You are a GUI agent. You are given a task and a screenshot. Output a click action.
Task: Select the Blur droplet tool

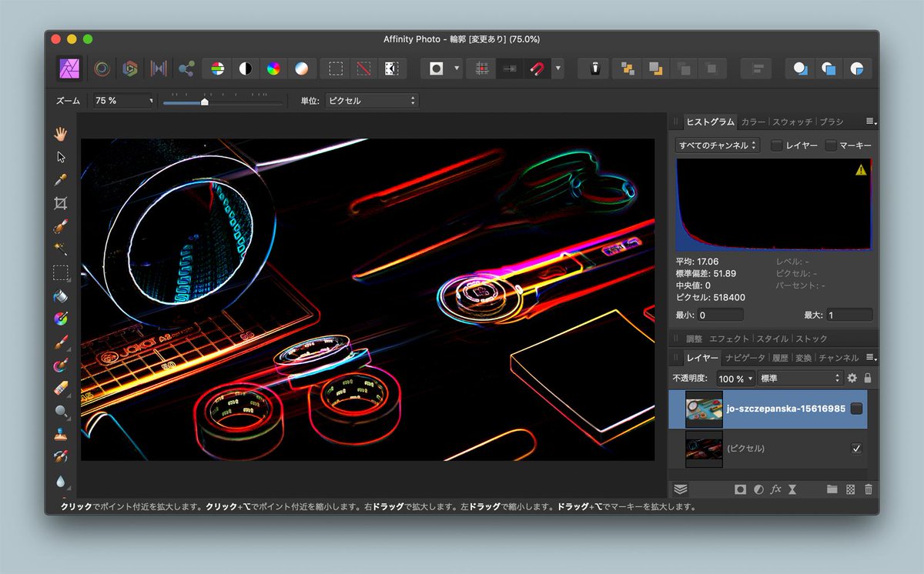[61, 480]
